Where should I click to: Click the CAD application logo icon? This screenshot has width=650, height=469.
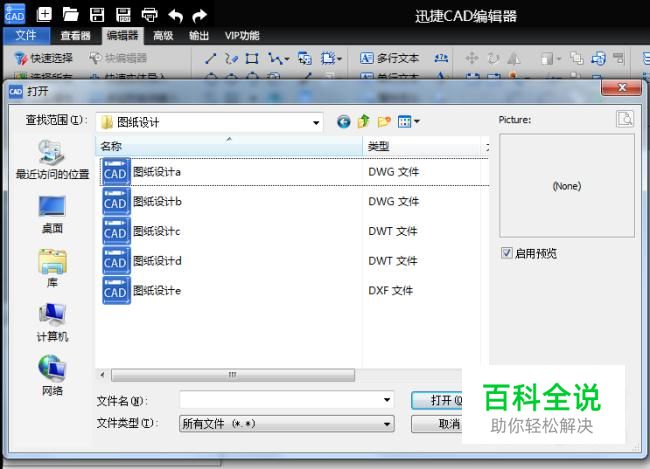point(15,14)
